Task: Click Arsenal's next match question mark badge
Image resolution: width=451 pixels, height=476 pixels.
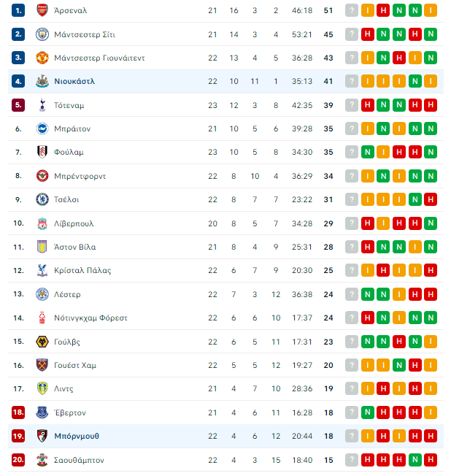Action: click(x=352, y=10)
